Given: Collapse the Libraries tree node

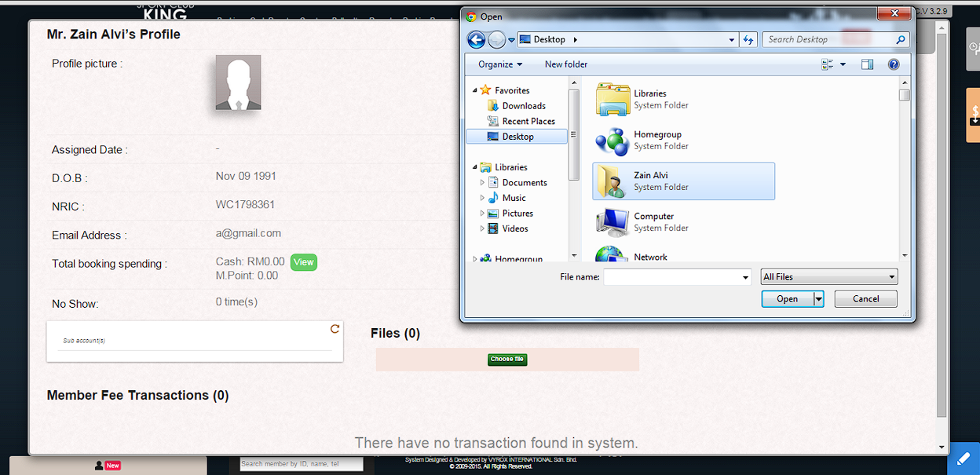Looking at the screenshot, I should pos(475,167).
